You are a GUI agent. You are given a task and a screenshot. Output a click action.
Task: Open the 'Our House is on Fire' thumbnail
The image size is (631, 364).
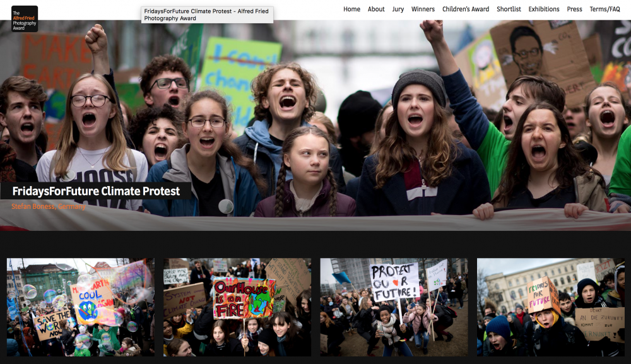click(237, 307)
